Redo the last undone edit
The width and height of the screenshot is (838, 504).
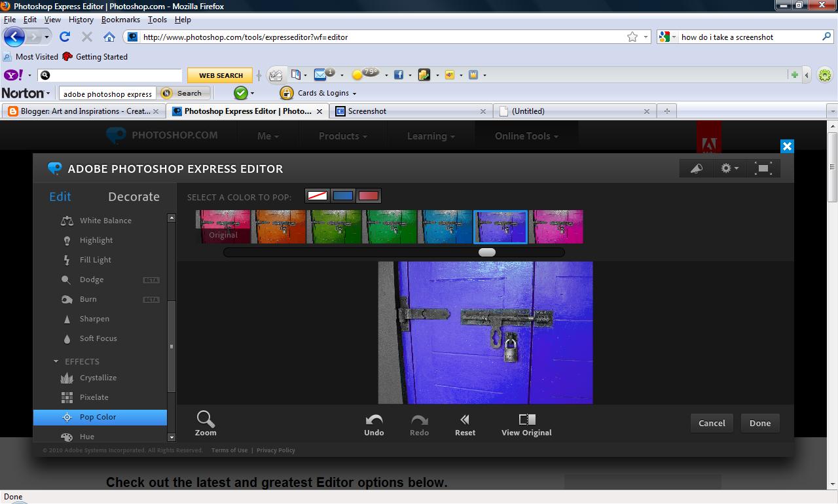pos(419,424)
